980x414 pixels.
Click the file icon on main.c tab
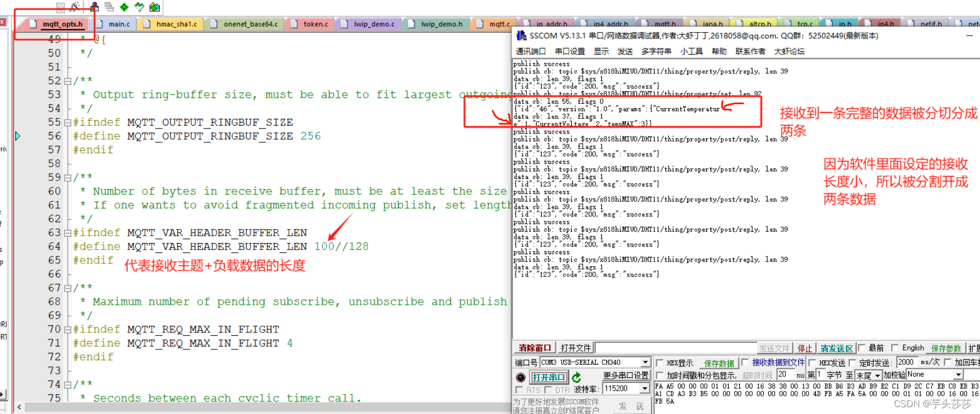pos(100,24)
